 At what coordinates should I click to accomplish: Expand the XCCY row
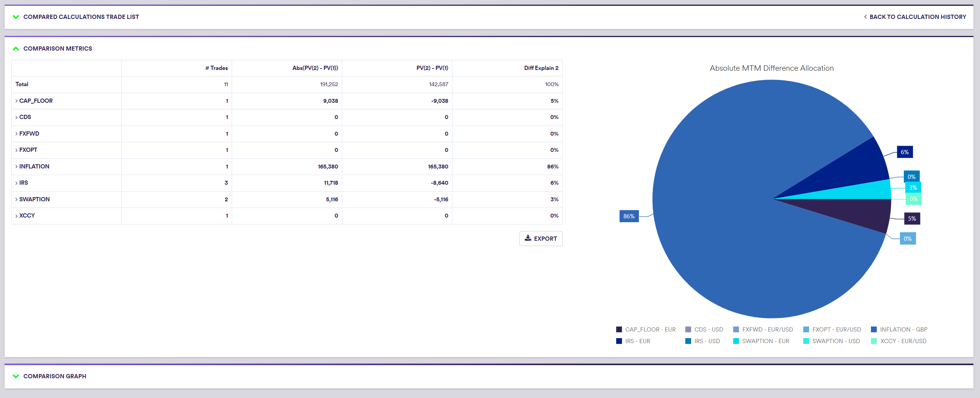17,216
